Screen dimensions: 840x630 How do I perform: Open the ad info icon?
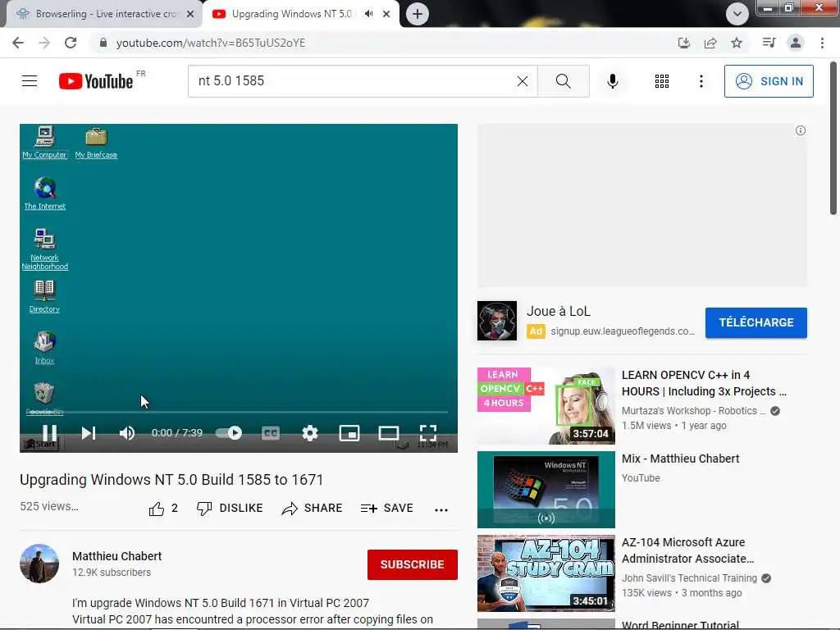coord(801,130)
